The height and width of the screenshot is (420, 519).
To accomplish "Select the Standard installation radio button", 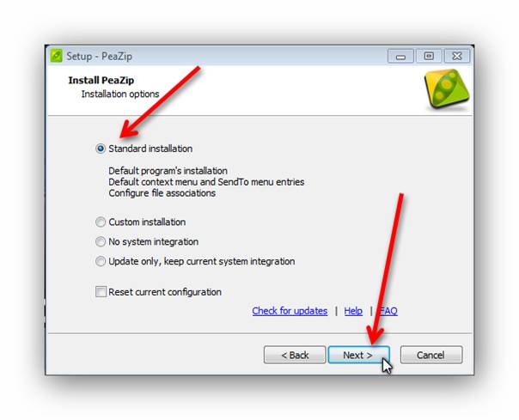I will (x=101, y=149).
